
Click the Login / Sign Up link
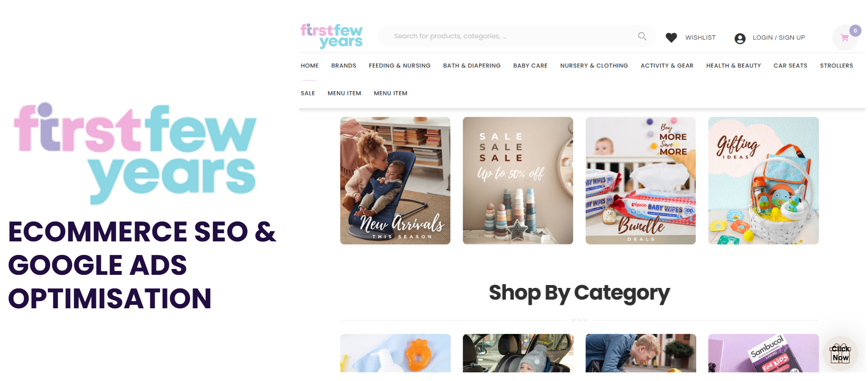click(778, 37)
